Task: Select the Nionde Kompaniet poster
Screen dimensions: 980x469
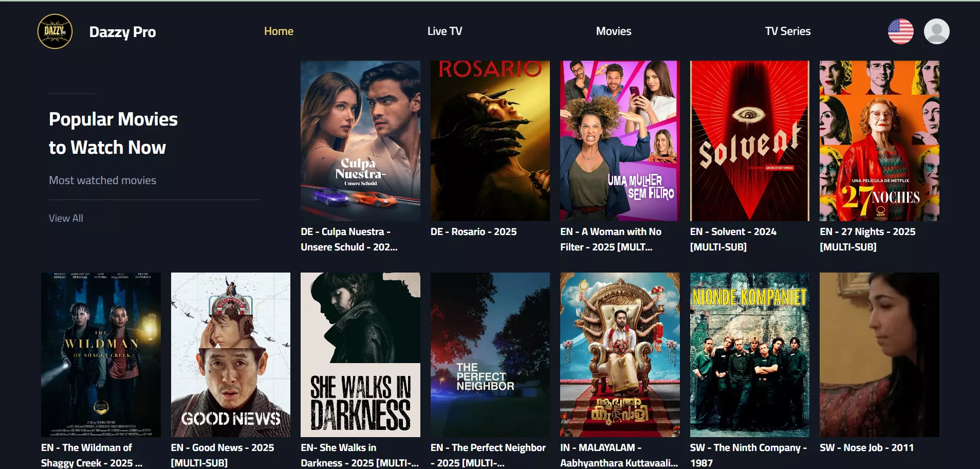Action: [x=749, y=355]
